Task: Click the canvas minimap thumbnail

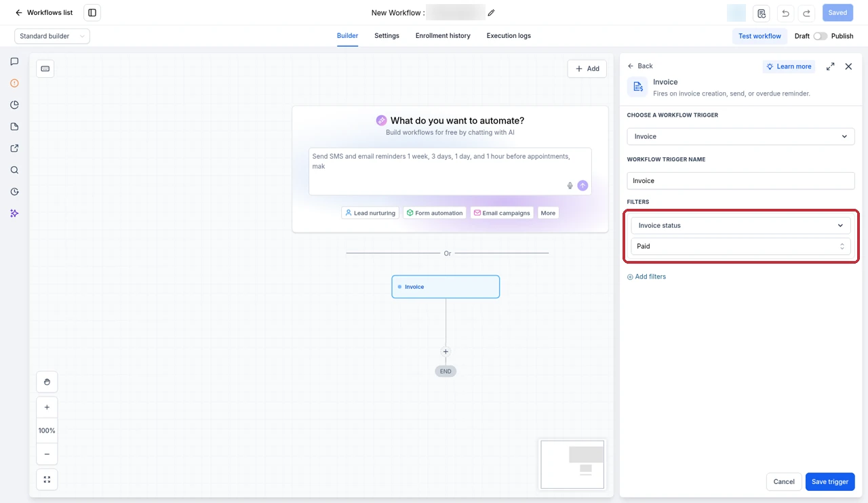Action: 572,464
